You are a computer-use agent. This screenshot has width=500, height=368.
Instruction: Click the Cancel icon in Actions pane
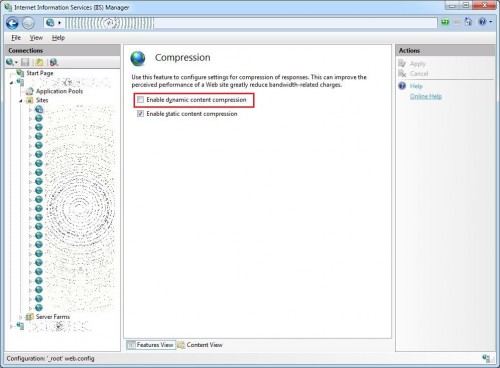402,73
